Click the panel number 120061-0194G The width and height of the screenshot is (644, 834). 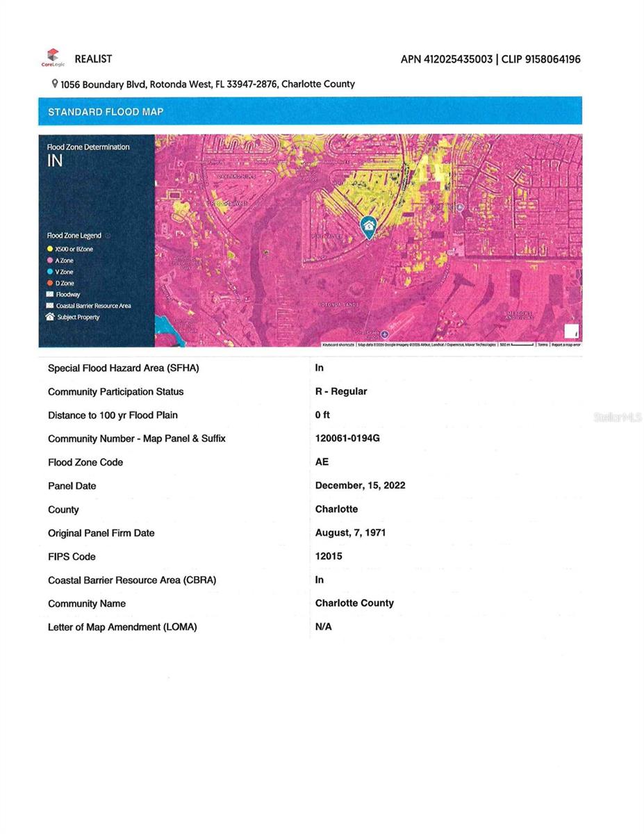pos(347,439)
